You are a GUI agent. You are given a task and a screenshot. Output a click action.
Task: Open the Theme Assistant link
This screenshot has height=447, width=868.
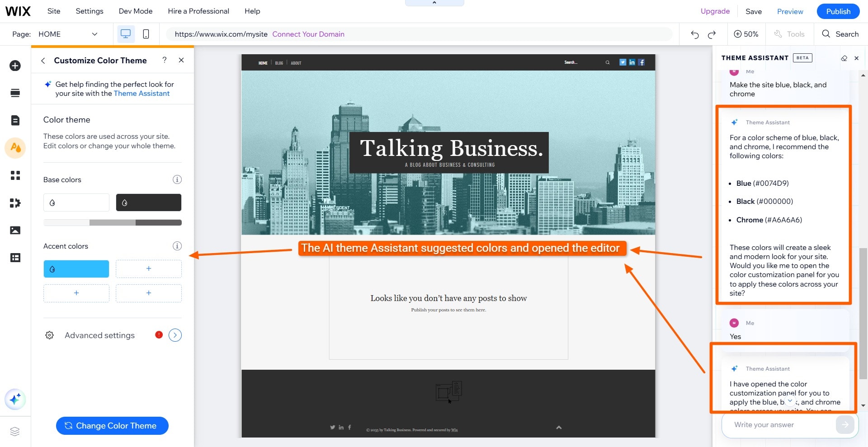pos(142,94)
